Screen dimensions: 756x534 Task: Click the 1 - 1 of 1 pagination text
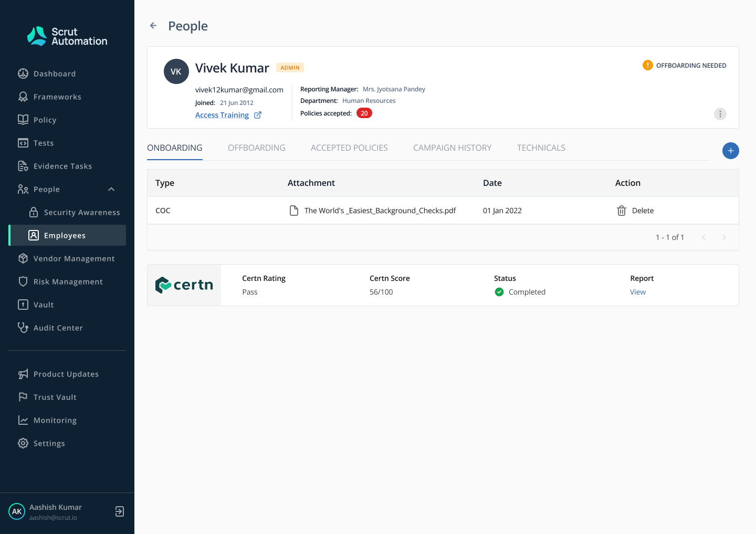pos(670,237)
